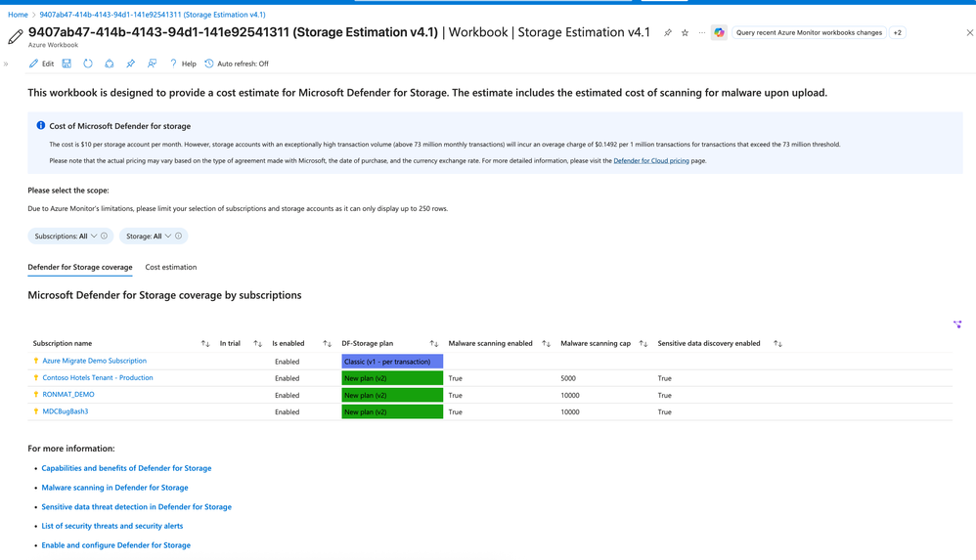Open Capabilities and benefits of Defender for Storage

126,468
